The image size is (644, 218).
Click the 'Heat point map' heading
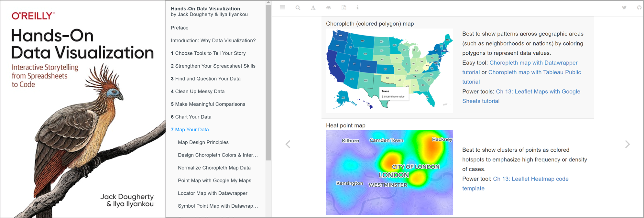345,125
